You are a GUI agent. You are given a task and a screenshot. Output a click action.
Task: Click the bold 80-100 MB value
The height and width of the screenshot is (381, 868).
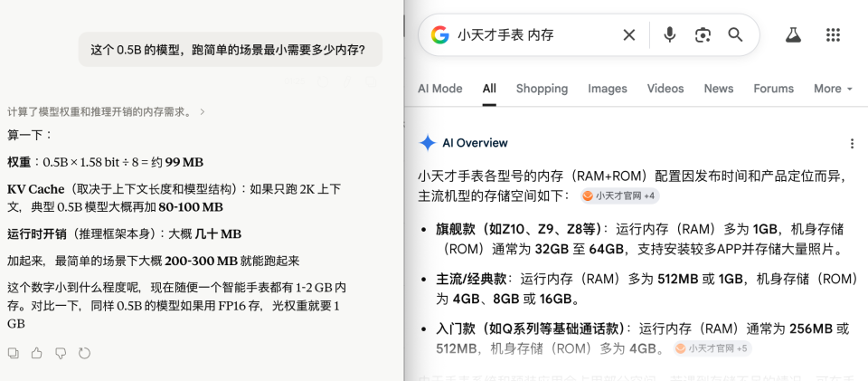pyautogui.click(x=191, y=207)
